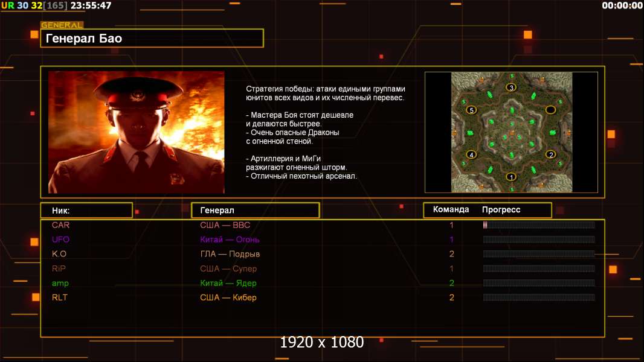The width and height of the screenshot is (644, 362).
Task: Click 'Китай — Огонь' general entry
Action: point(230,240)
